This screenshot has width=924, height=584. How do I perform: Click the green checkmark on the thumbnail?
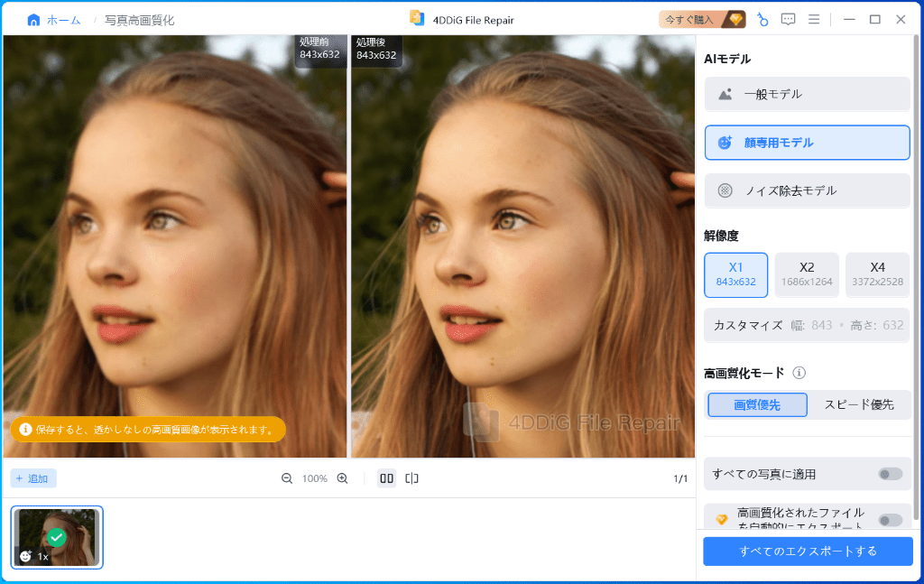(57, 537)
